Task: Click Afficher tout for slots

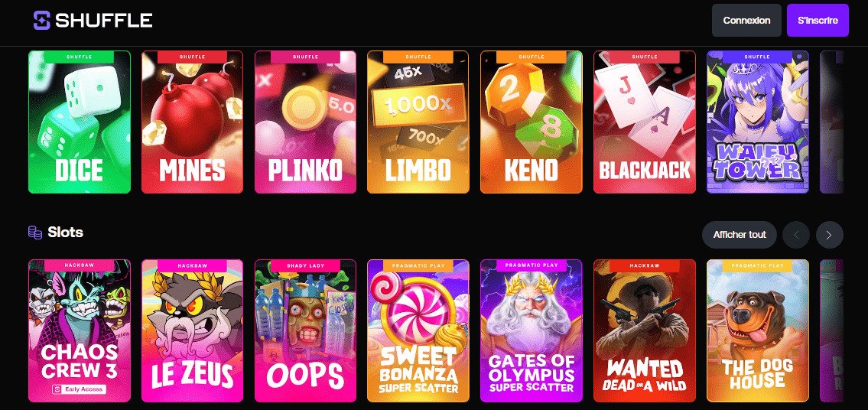Action: pos(740,235)
